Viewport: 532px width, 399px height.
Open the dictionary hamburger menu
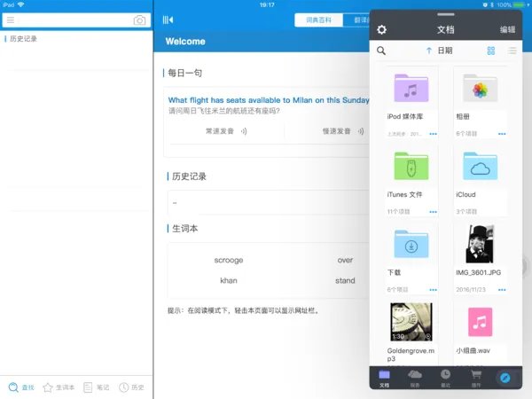[x=11, y=20]
